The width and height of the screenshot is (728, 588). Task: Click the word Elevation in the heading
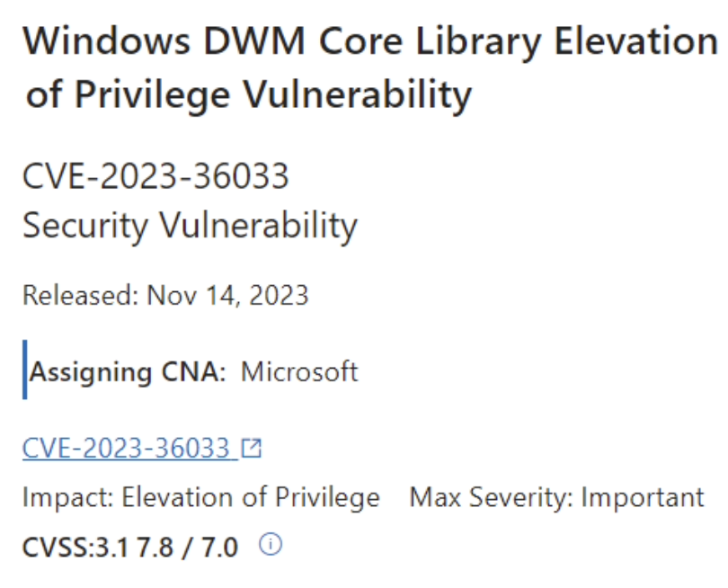click(x=636, y=40)
